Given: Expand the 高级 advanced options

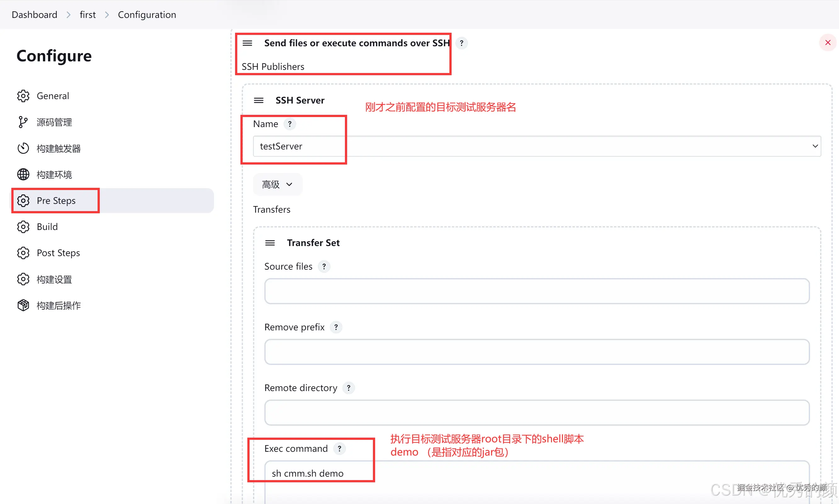Looking at the screenshot, I should tap(277, 184).
